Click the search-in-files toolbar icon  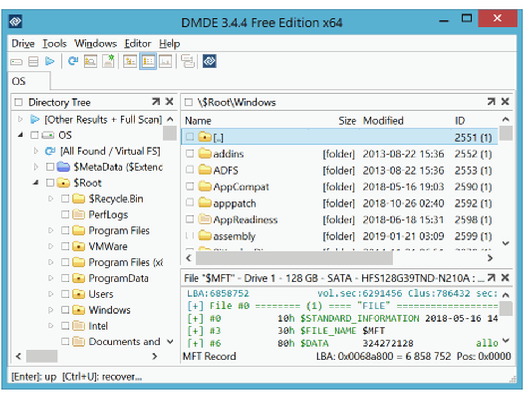point(90,61)
